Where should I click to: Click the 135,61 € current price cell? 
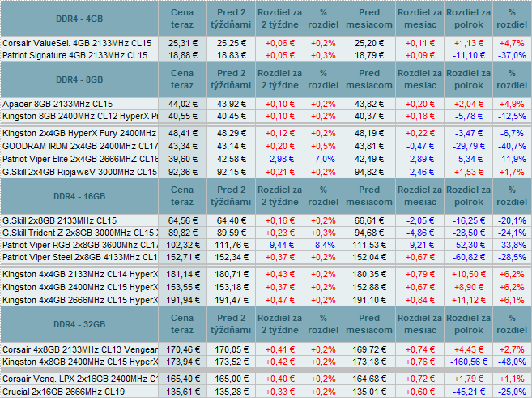click(x=182, y=392)
